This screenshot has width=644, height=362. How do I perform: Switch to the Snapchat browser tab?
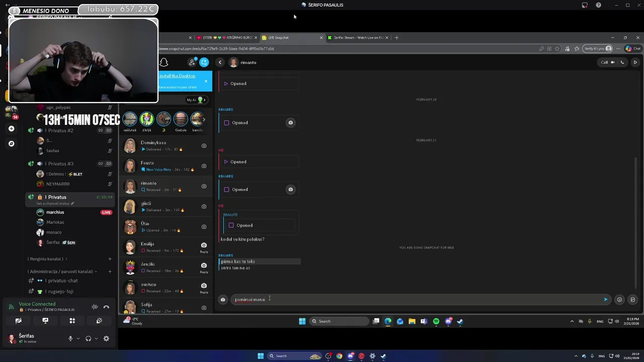tap(292, 38)
